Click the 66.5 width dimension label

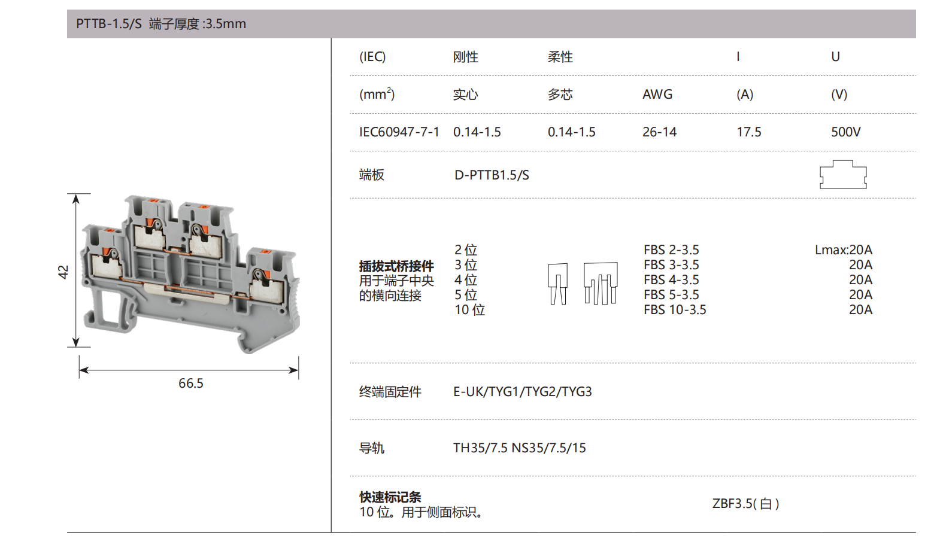190,384
